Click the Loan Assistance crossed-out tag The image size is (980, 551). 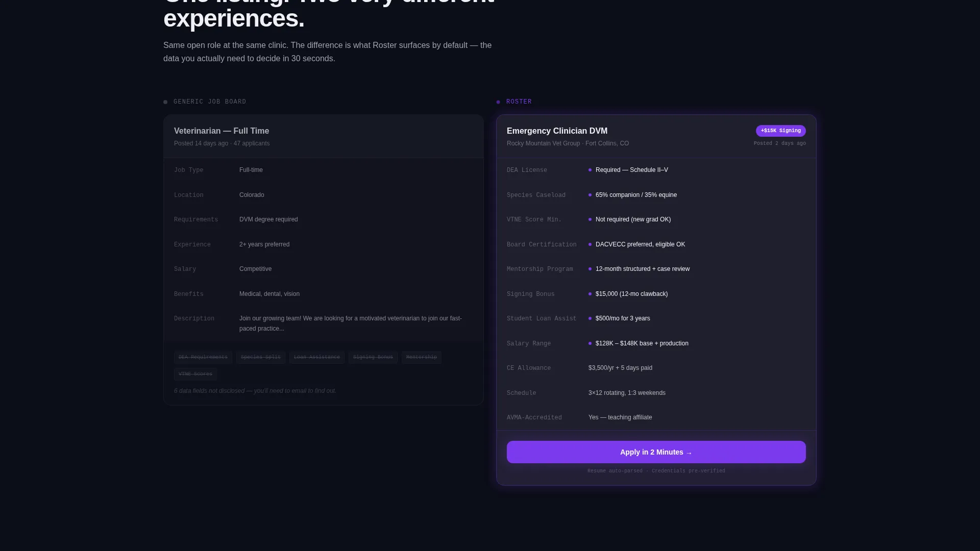(x=316, y=357)
